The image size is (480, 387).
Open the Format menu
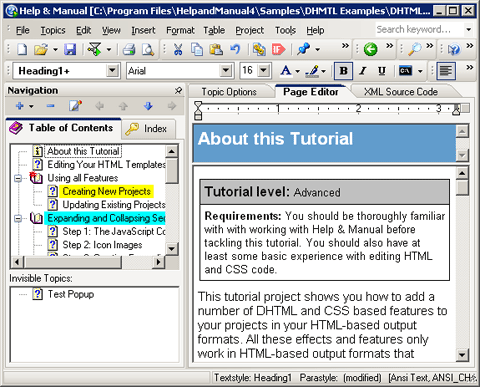pyautogui.click(x=180, y=30)
